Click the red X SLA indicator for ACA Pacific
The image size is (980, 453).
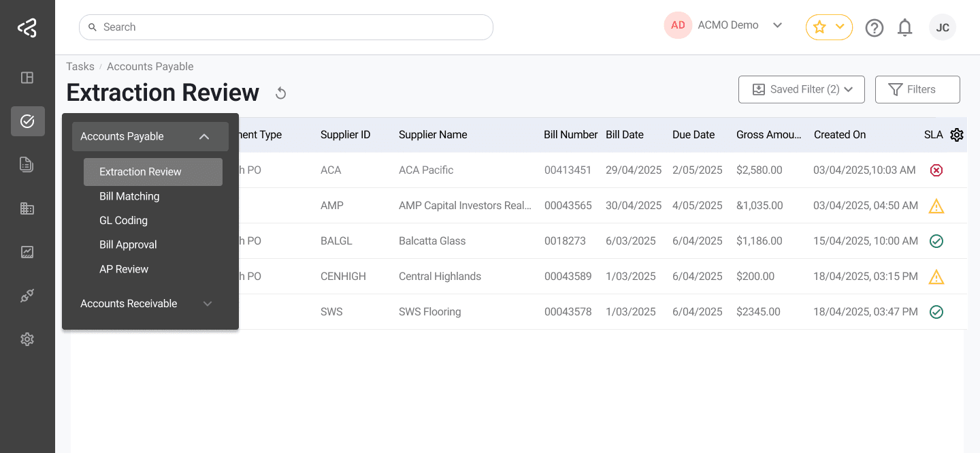point(936,170)
